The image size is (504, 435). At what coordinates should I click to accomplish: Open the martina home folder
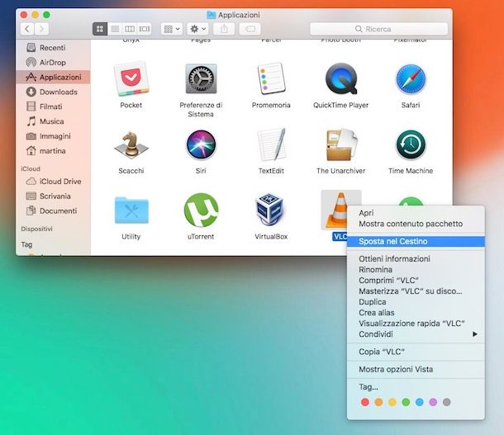pyautogui.click(x=53, y=150)
